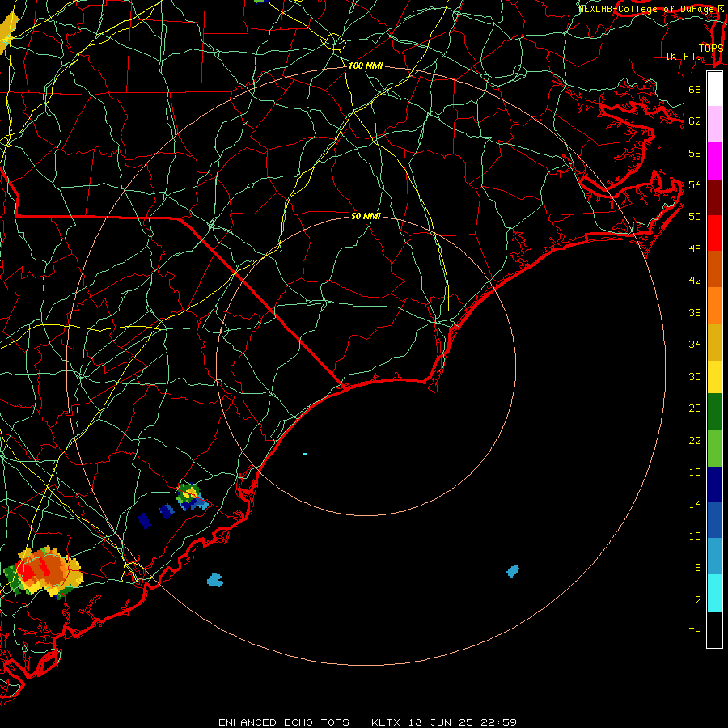Screen dimensions: 728x728
Task: Click the dark green legend swatch
Action: 714,412
